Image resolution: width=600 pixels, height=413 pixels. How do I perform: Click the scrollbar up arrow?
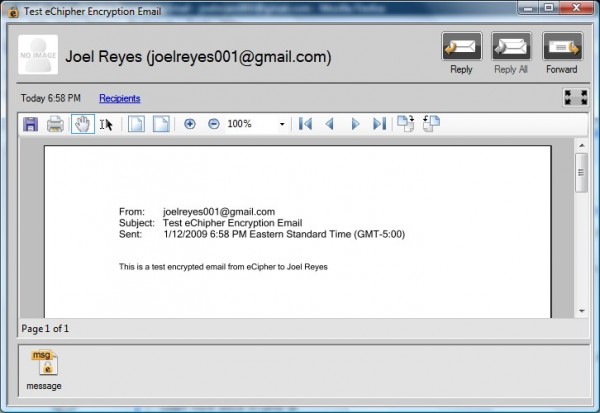582,145
